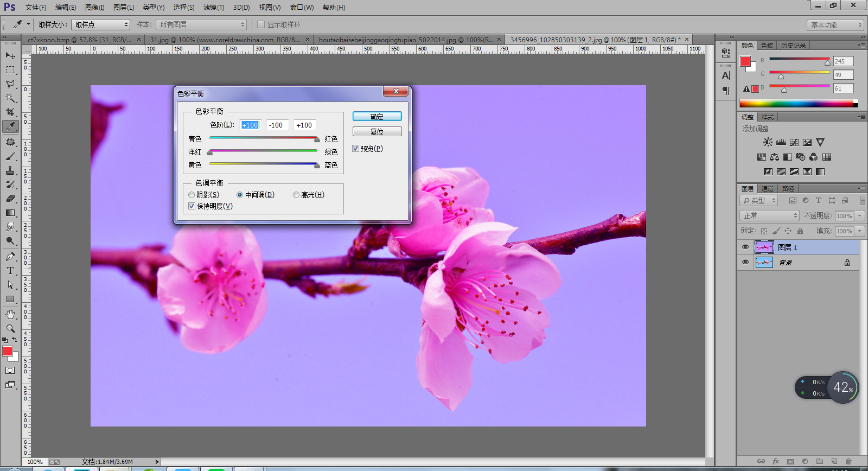Click the delete layer trash icon
Image resolution: width=868 pixels, height=471 pixels.
pyautogui.click(x=849, y=461)
